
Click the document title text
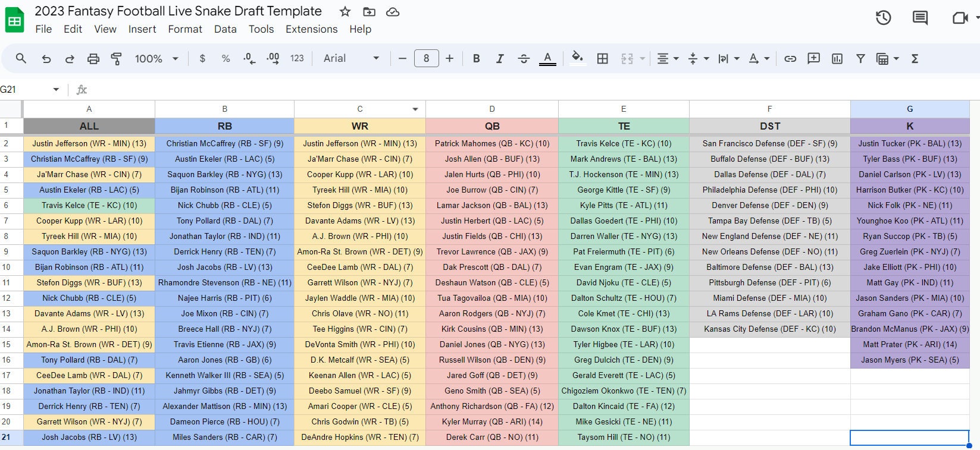[178, 11]
